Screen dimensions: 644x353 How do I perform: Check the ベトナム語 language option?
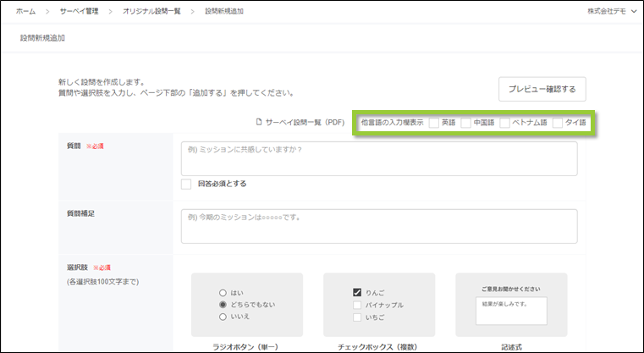coord(504,123)
